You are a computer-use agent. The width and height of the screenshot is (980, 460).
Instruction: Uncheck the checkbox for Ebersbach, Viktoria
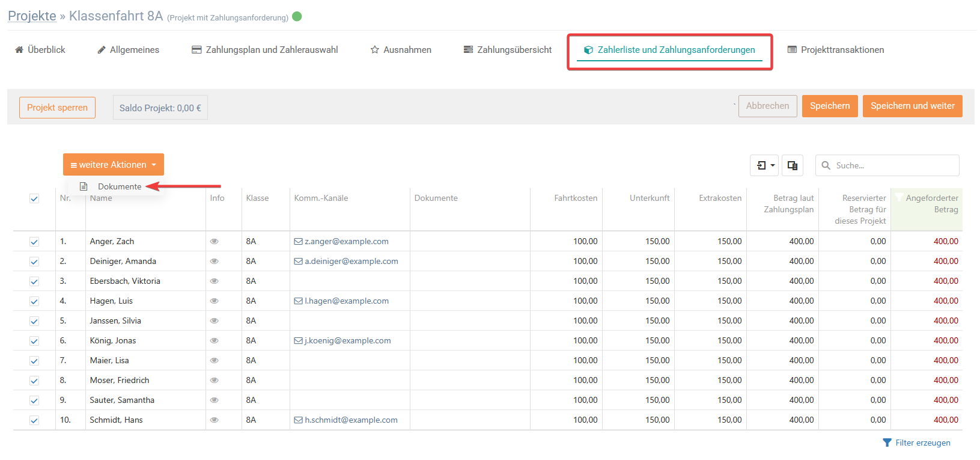[34, 281]
